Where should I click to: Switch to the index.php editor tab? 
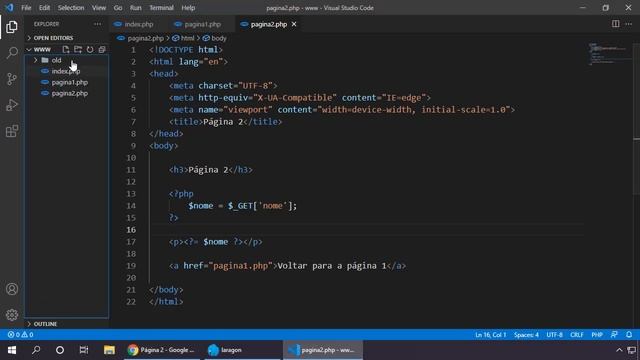coord(139,24)
